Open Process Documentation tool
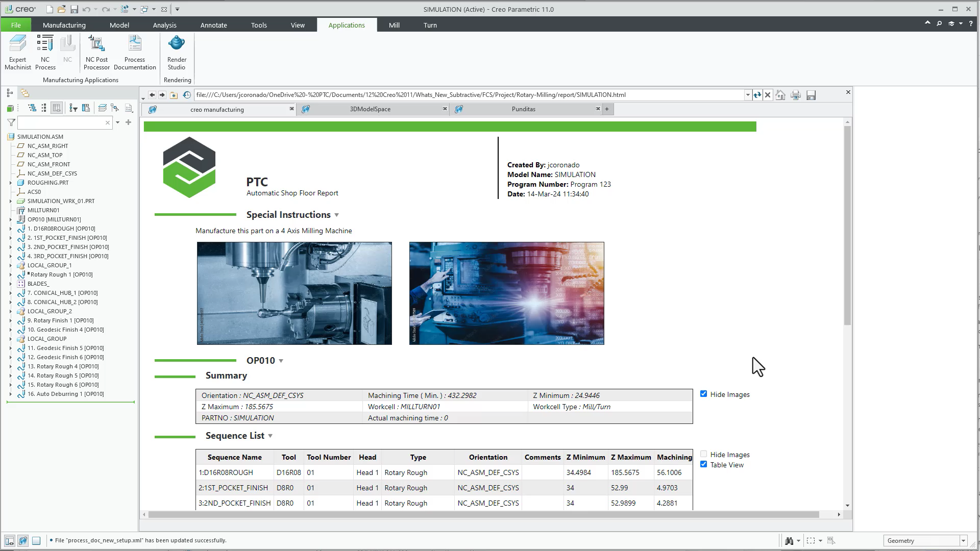 135,53
